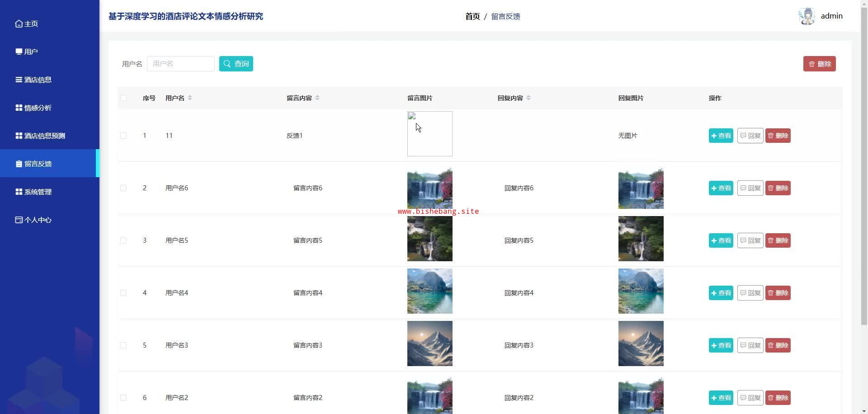Screen dimensions: 868x414
Task: Go to 首页 in the breadcrumb
Action: 472,16
